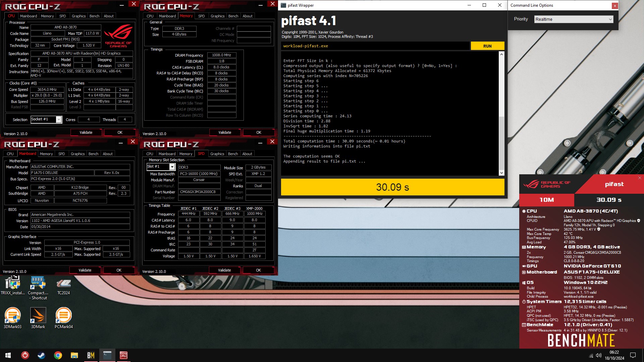The image size is (644, 362).
Task: Open Bench tab in the CPU-Z Processor window
Action: click(x=94, y=16)
